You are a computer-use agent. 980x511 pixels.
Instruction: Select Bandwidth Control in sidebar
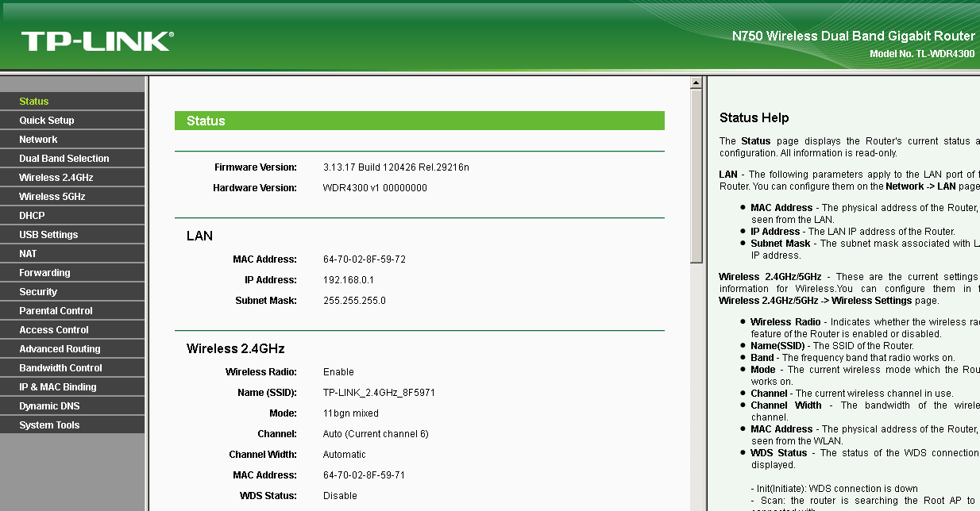[61, 368]
